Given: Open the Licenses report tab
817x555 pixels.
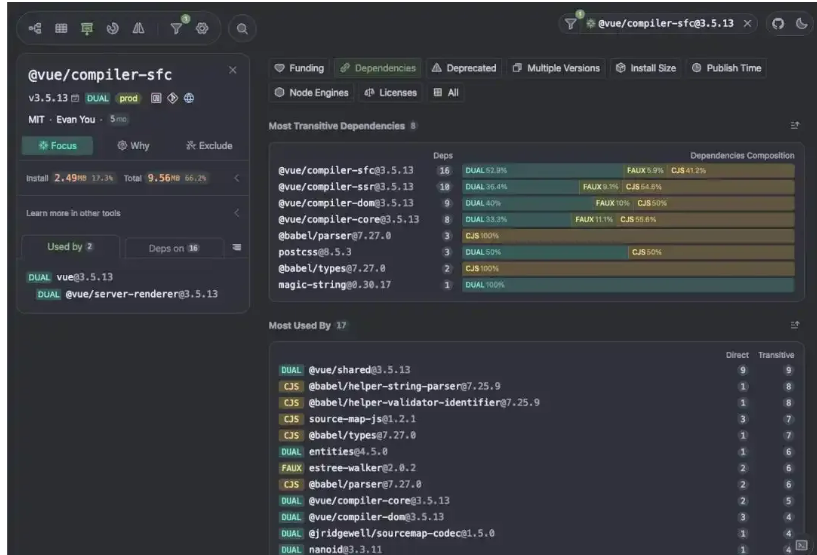Looking at the screenshot, I should (x=391, y=93).
